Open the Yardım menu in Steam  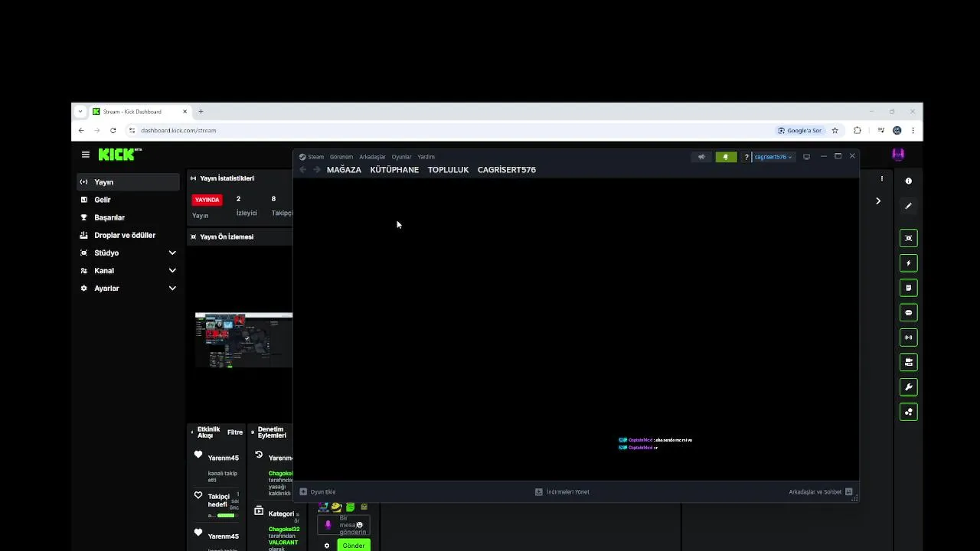tap(426, 157)
